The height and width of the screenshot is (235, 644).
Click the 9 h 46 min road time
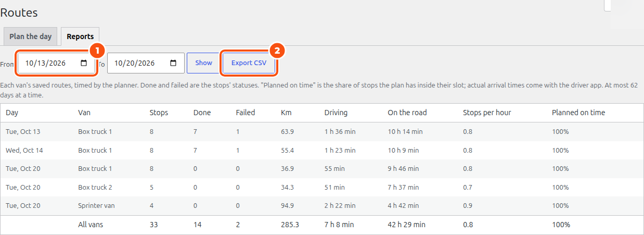403,169
